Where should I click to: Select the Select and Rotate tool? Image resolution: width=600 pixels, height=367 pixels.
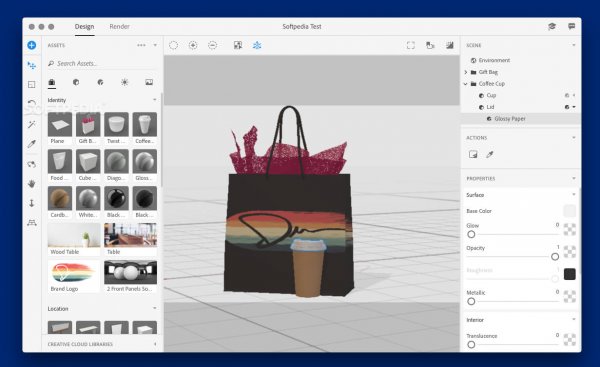click(x=32, y=103)
